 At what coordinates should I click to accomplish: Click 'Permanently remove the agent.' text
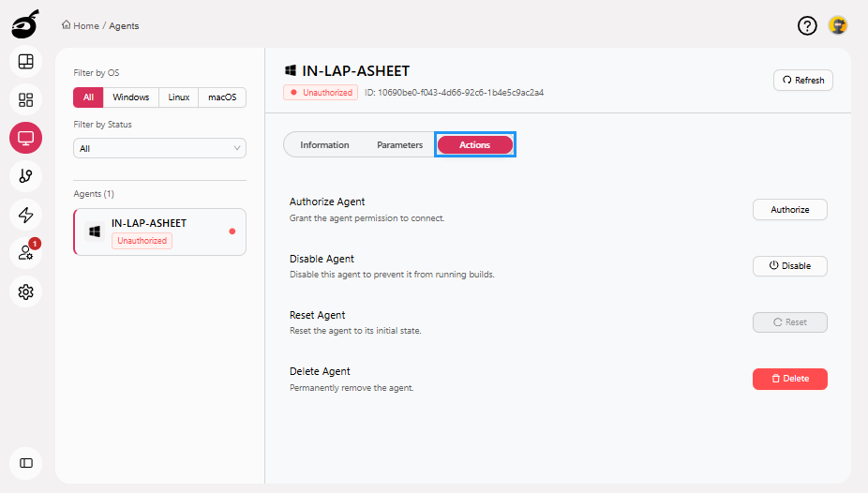click(x=352, y=388)
